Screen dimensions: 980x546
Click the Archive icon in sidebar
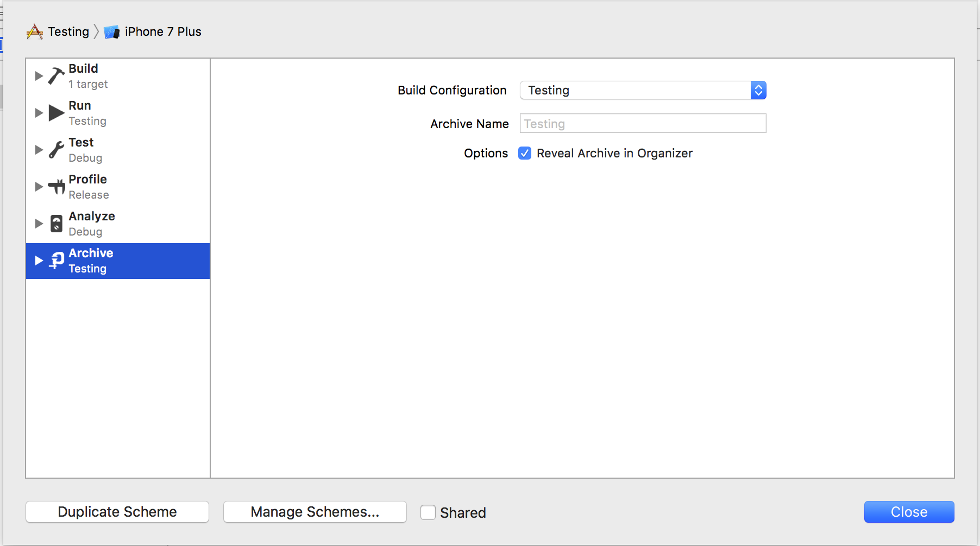click(x=56, y=261)
